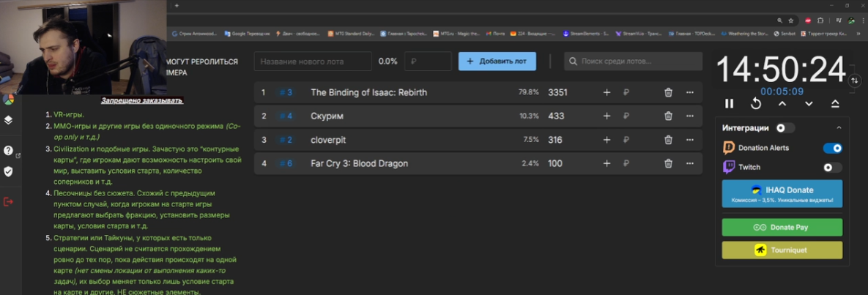Click the 00:05:09 blue time under timer
This screenshot has width=868, height=295.
782,92
